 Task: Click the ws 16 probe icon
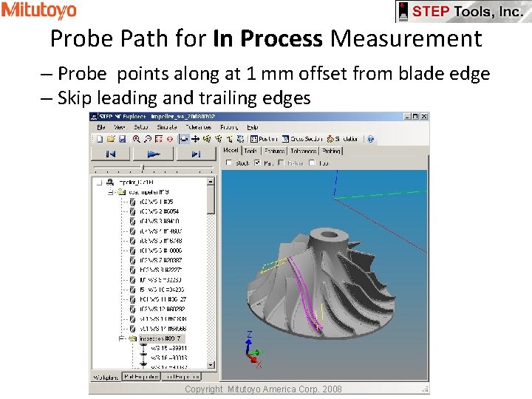(x=143, y=358)
